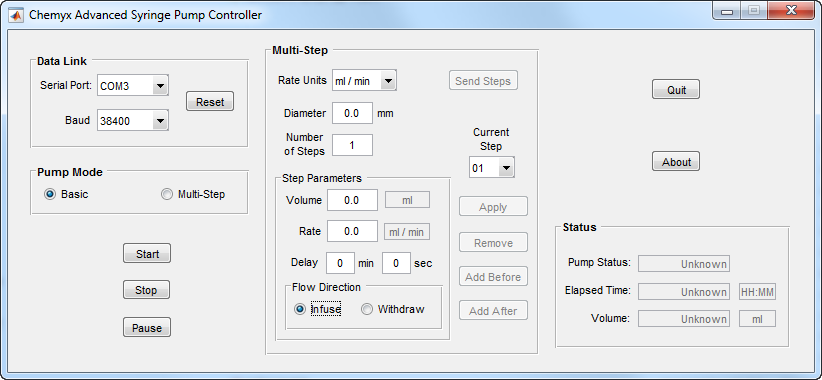Click the 'Status' panel title
The width and height of the screenshot is (822, 380).
(x=579, y=227)
